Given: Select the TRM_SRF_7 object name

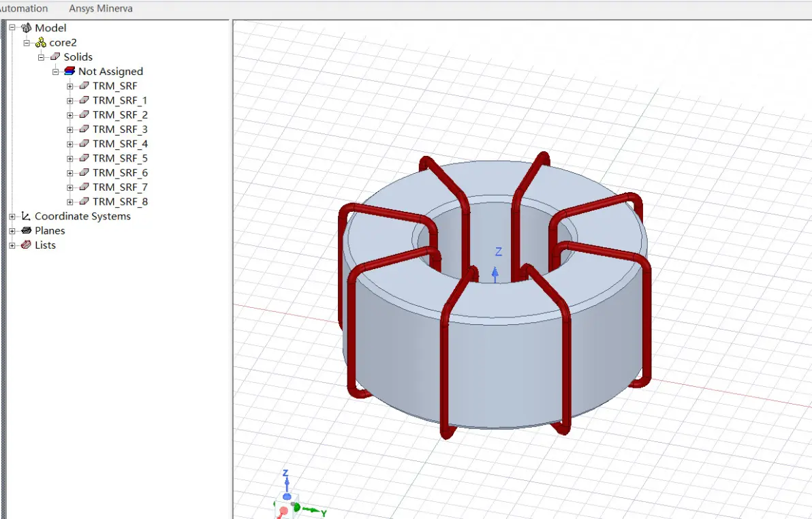Looking at the screenshot, I should 120,187.
